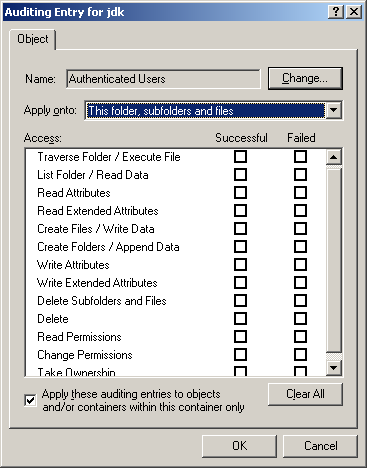Enable Failed for List Folder / Read Data
Viewport: 367px width, 468px height.
[300, 175]
